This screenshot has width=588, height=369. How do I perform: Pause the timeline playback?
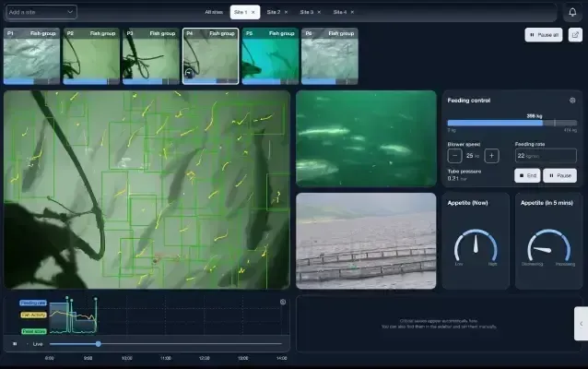[x=15, y=344]
